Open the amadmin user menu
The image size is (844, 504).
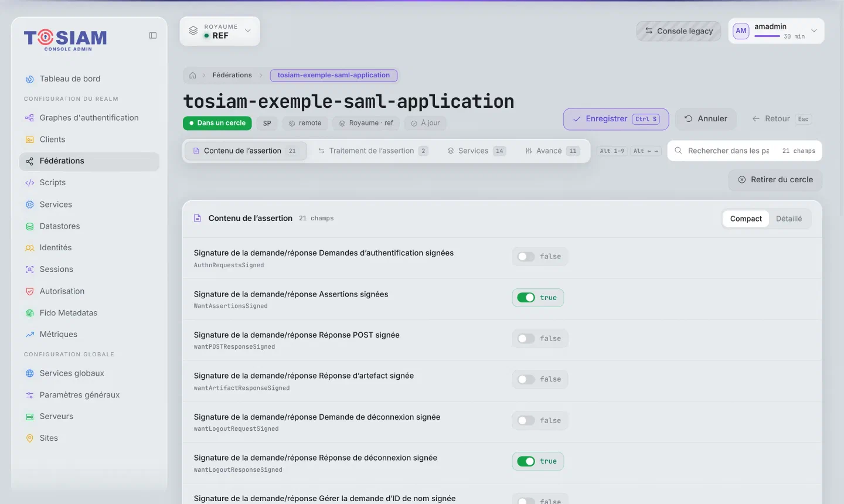(x=776, y=31)
